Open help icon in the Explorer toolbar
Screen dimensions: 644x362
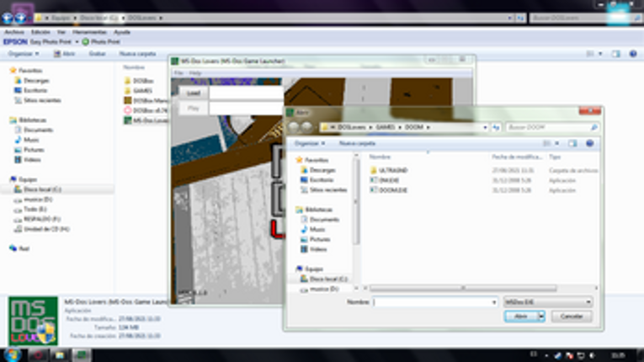[633, 54]
